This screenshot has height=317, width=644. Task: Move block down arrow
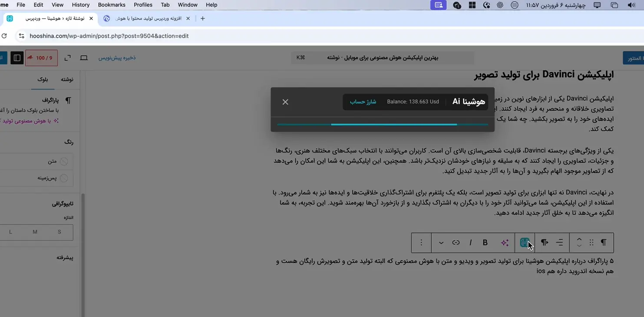579,246
